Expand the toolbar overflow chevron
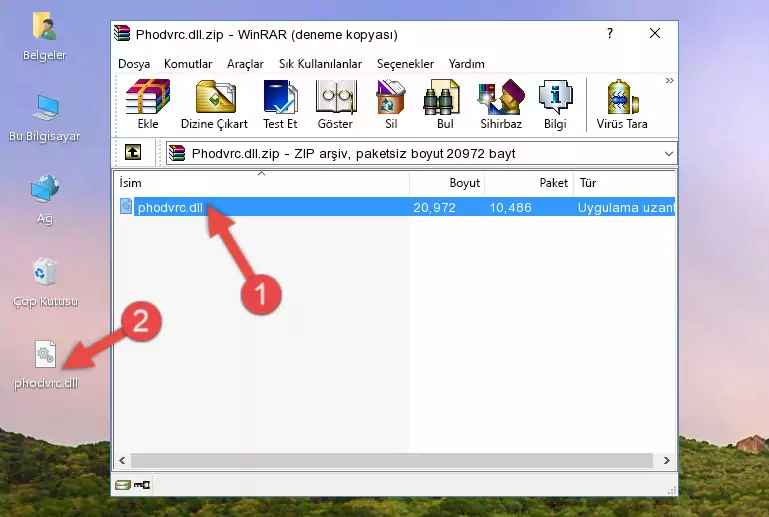 669,80
